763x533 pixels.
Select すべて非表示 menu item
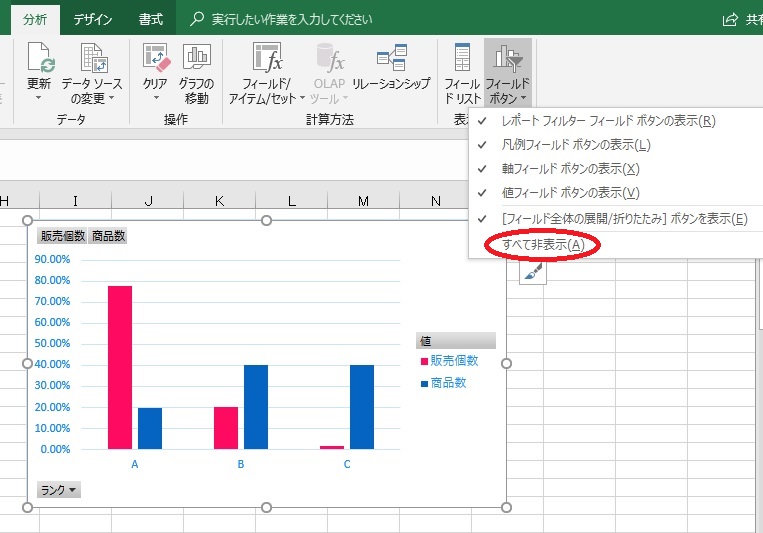click(543, 245)
